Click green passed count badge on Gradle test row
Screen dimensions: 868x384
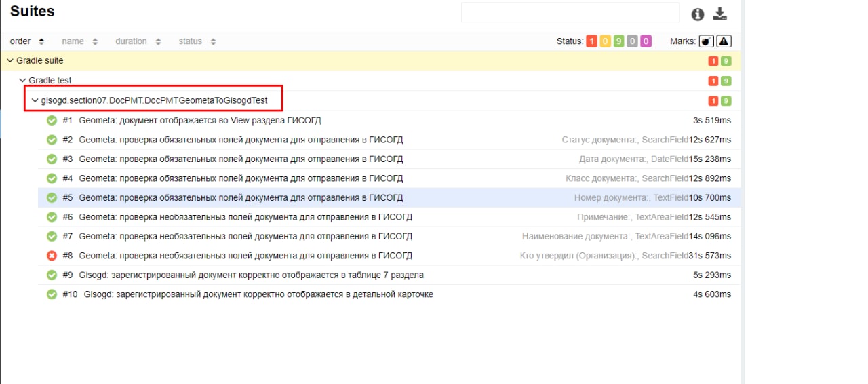click(x=726, y=81)
